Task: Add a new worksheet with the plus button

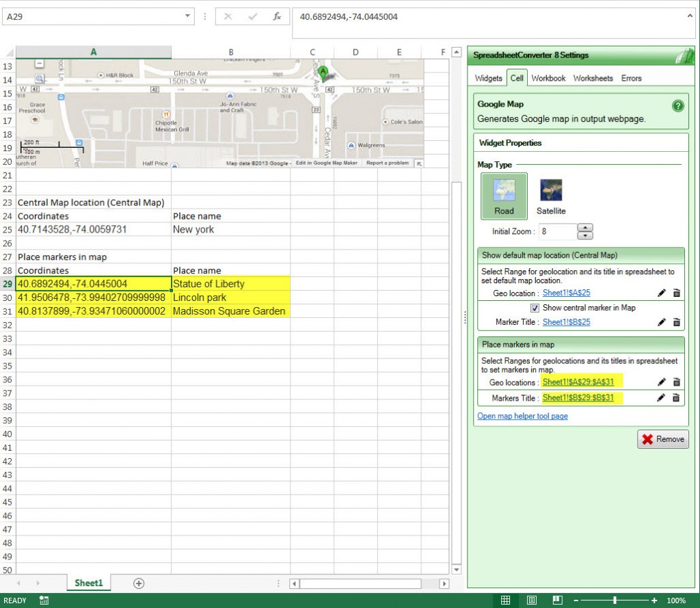Action: [x=137, y=583]
